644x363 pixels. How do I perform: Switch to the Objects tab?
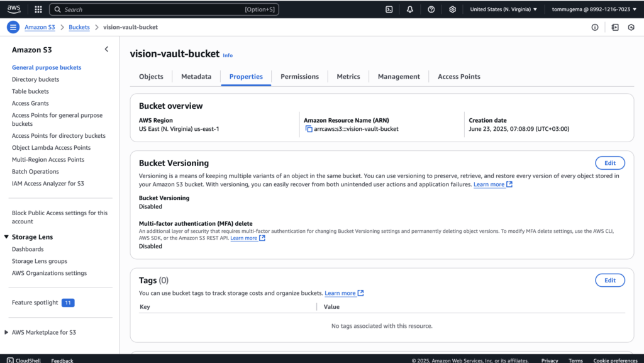point(151,77)
